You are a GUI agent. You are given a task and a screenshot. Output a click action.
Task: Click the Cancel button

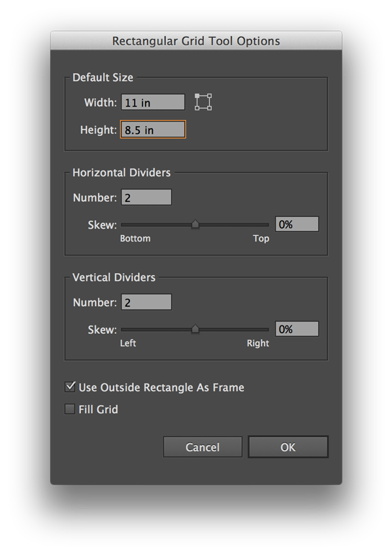203,447
